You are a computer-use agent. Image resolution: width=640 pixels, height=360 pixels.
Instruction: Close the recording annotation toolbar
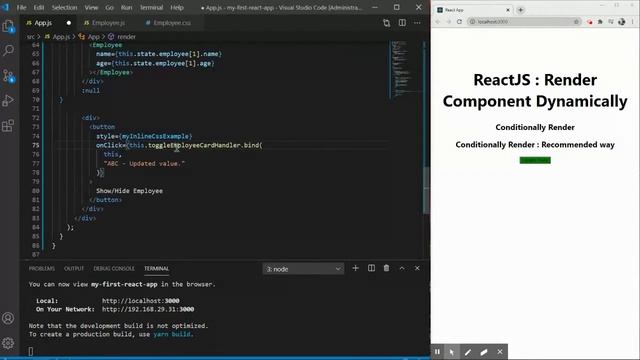tap(500, 351)
